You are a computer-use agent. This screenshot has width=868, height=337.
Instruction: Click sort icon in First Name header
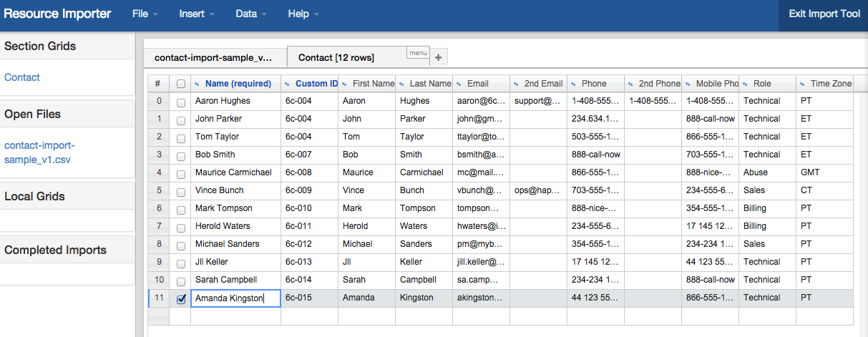[x=345, y=84]
